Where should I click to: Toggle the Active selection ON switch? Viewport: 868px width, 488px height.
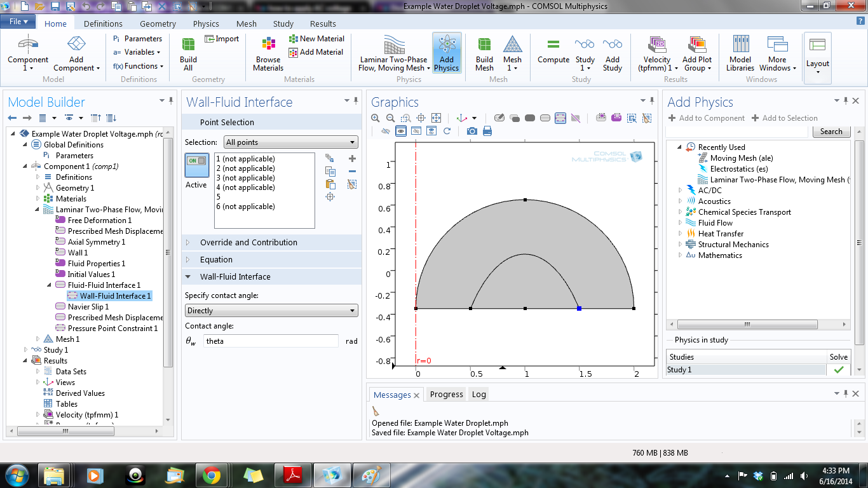click(x=196, y=165)
